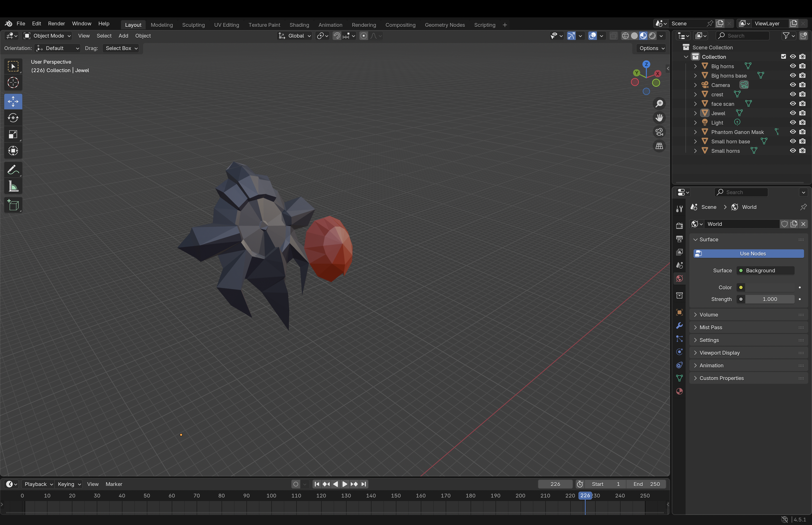The width and height of the screenshot is (812, 525).
Task: Open the viewport Add menu
Action: 123,36
